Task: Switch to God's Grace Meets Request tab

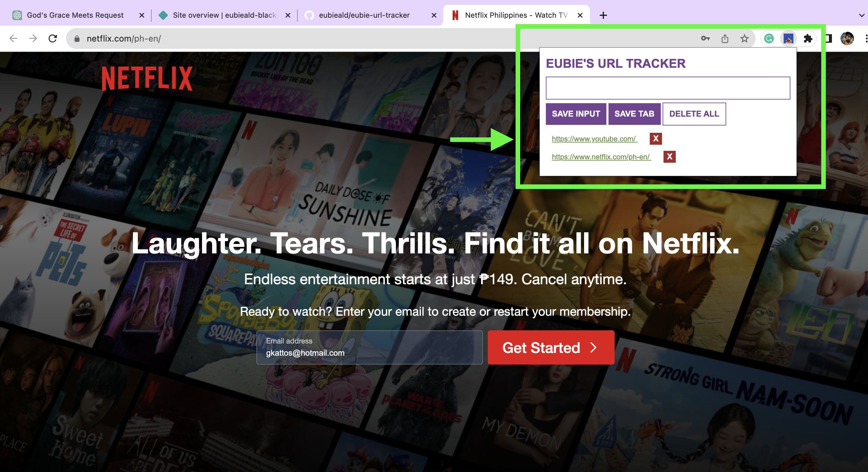Action: pyautogui.click(x=75, y=15)
